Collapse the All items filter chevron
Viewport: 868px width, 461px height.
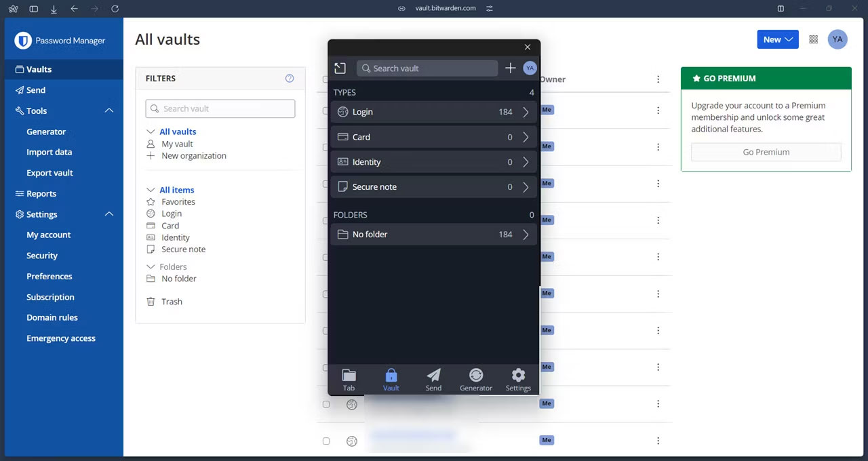151,190
